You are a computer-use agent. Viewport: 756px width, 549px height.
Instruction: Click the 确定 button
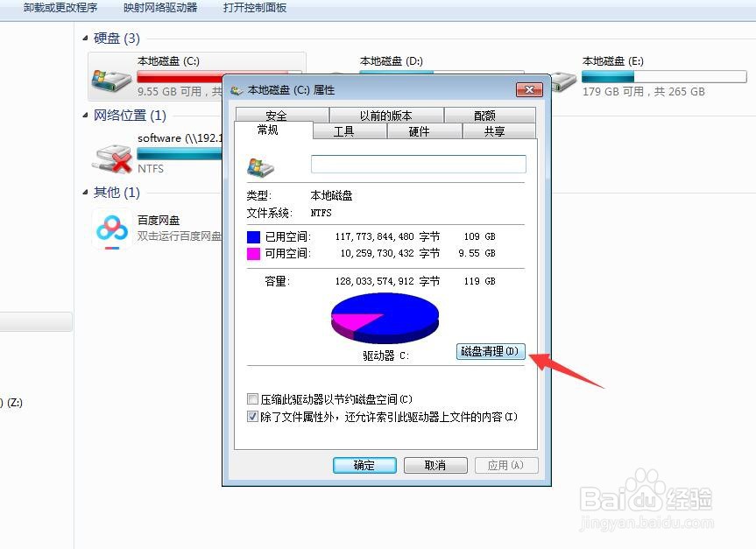[364, 465]
